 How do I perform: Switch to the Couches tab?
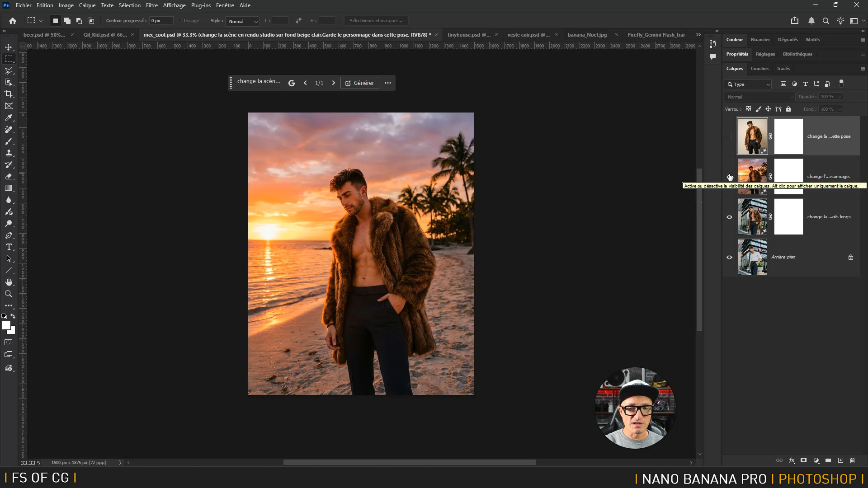759,69
